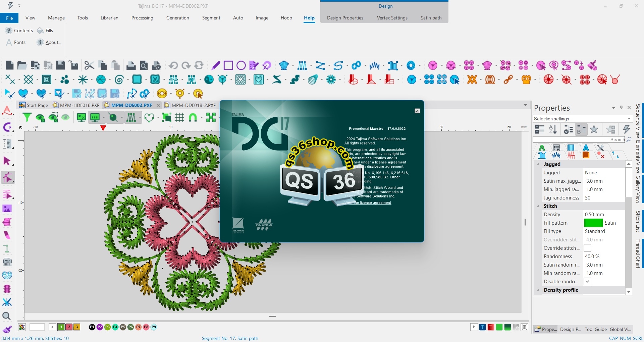Select color 2 red swatch in bottom bar
The height and width of the screenshot is (342, 644).
click(69, 327)
